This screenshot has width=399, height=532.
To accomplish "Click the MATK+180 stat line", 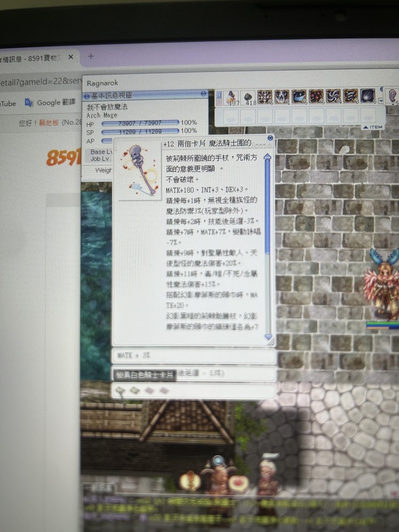I will [x=207, y=190].
